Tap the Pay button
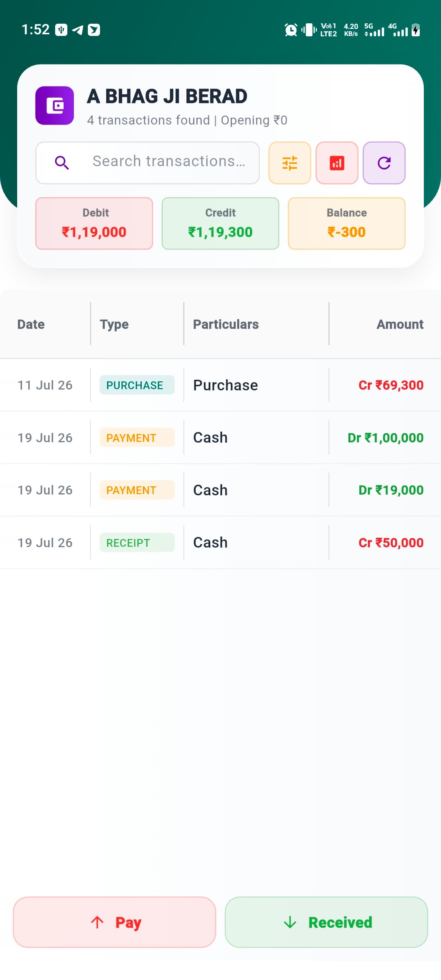This screenshot has height=980, width=441. (x=114, y=922)
